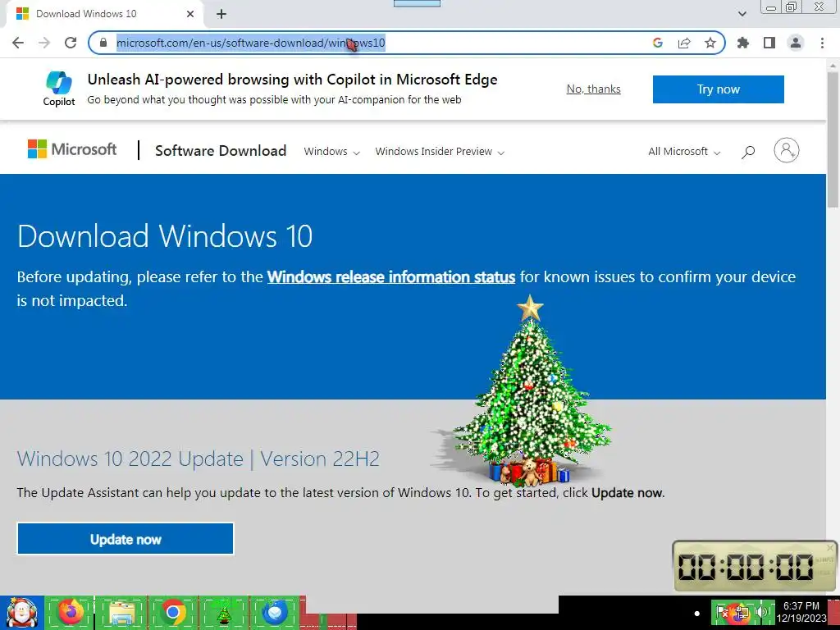The image size is (840, 630).
Task: Go to Microsoft home via the logo
Action: click(x=72, y=149)
